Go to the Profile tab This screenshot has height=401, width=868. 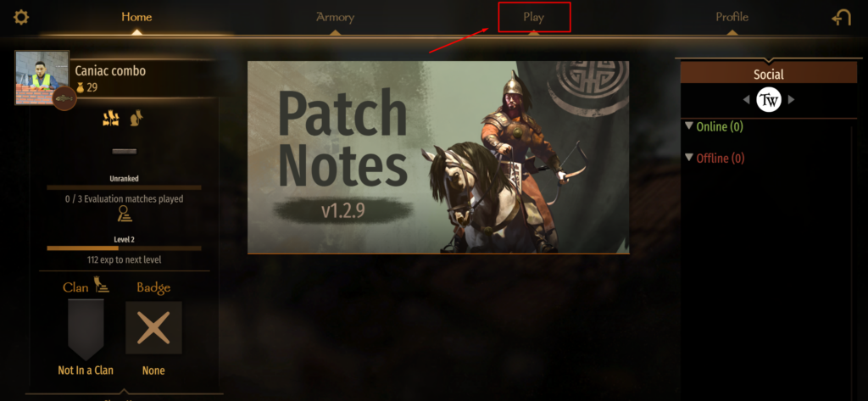point(732,17)
